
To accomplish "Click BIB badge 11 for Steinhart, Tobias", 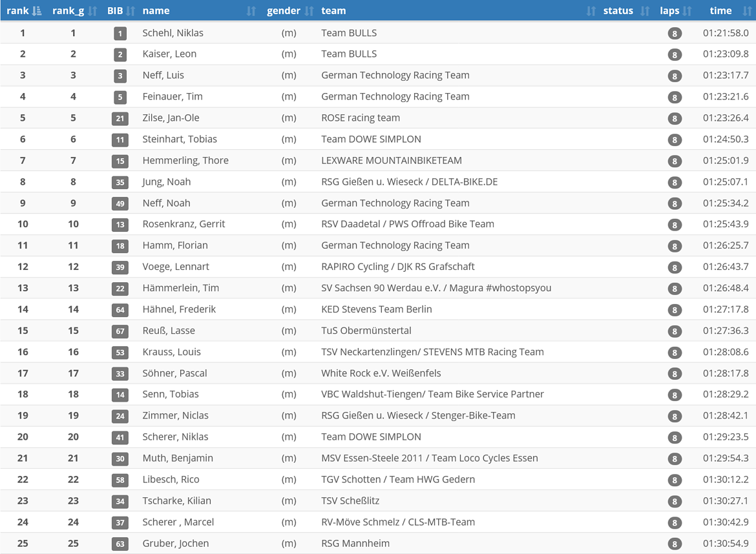I will [x=120, y=139].
